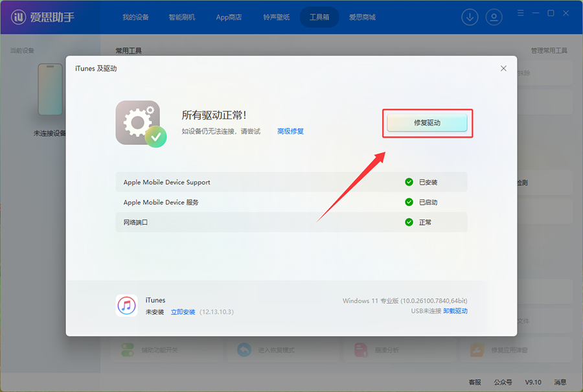Open the hamburger menu icon near window controls
Screen dimensions: 583x392
(x=520, y=12)
